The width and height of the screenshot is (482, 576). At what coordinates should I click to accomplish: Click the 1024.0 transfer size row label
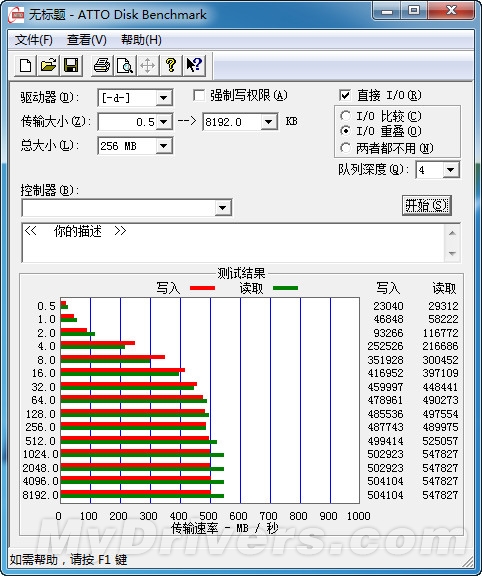(x=40, y=454)
